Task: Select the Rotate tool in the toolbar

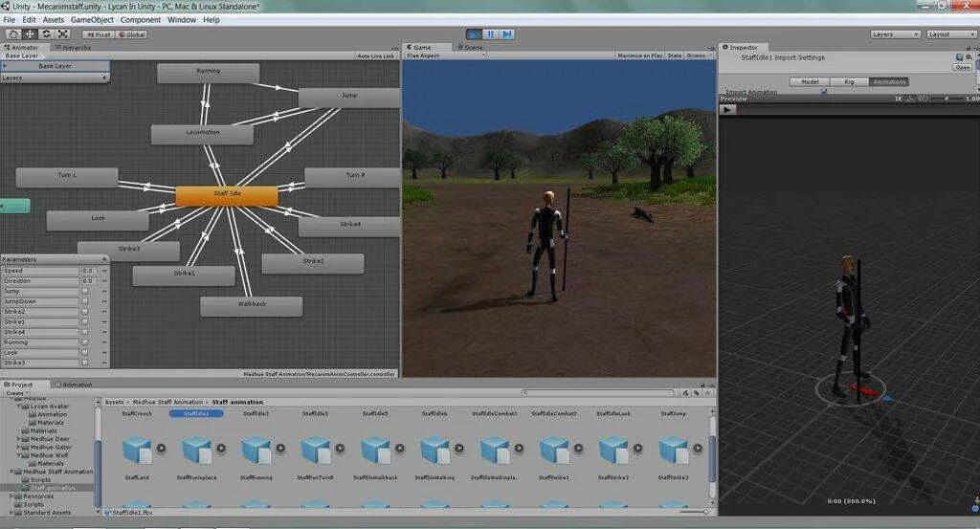Action: (46, 34)
